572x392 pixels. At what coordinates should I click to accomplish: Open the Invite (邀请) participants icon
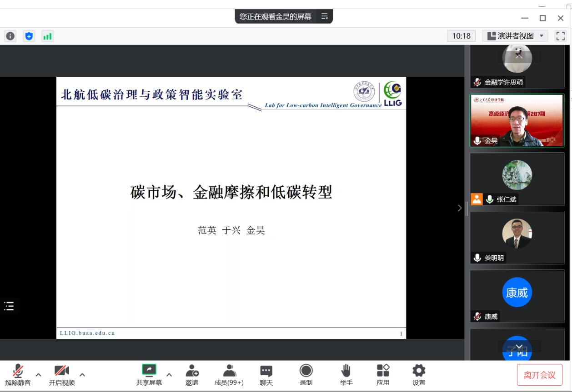pyautogui.click(x=191, y=374)
